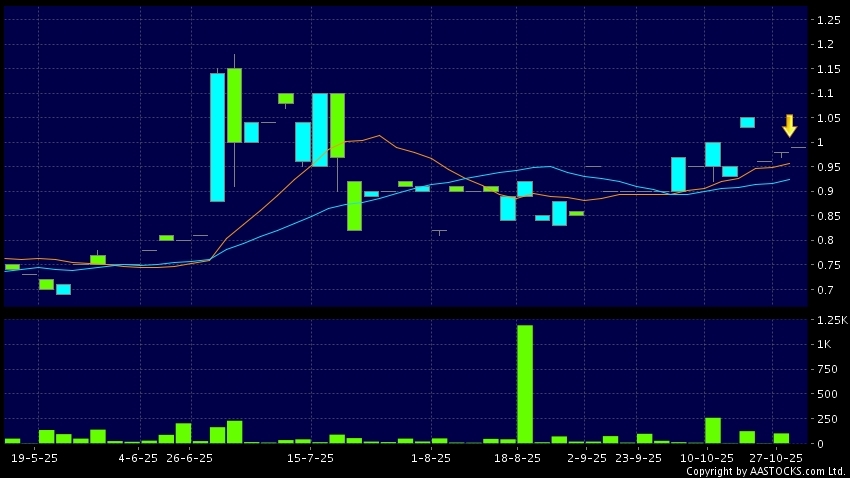Select the tall green candle reaching 1.15
Viewport: 850px width, 478px height.
(x=234, y=105)
